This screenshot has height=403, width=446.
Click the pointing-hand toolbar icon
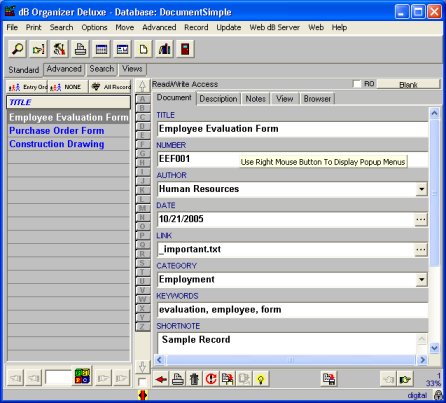pyautogui.click(x=38, y=49)
